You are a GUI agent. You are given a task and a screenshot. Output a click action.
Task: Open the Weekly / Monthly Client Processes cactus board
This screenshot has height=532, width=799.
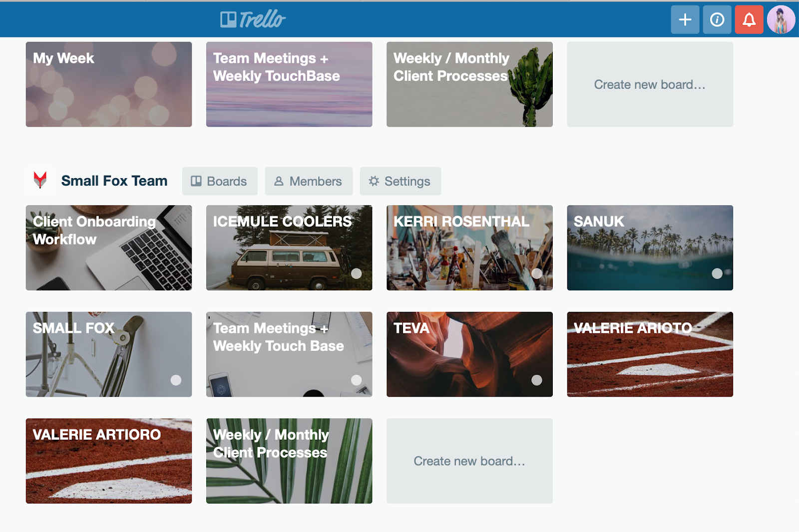tap(469, 84)
